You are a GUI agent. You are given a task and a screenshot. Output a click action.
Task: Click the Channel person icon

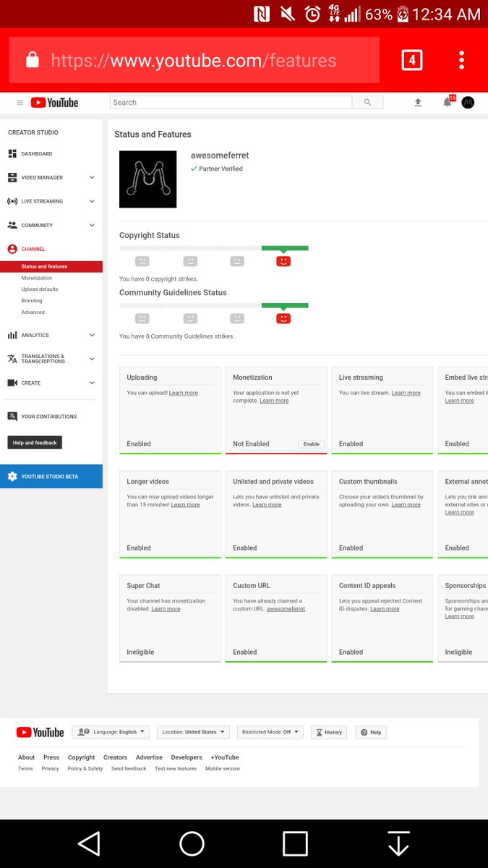(12, 249)
